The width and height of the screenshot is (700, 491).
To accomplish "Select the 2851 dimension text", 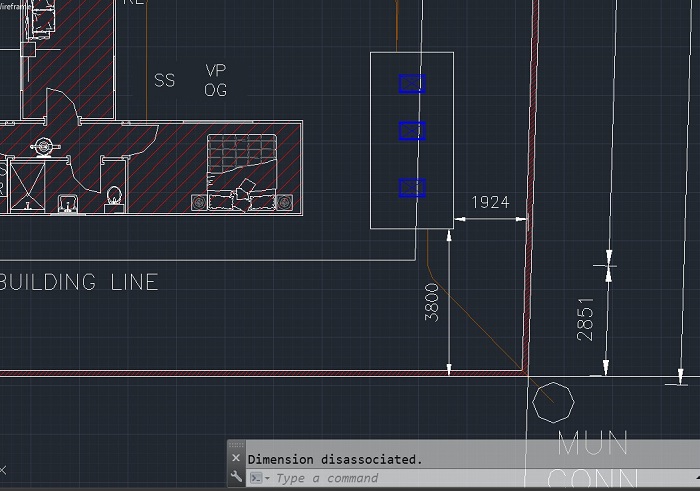I will [x=585, y=319].
